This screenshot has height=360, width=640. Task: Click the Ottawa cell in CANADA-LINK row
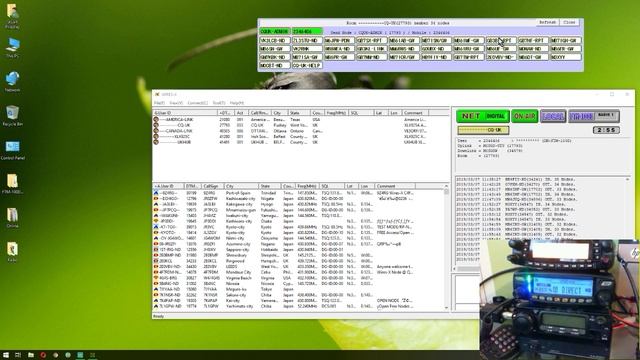click(279, 131)
